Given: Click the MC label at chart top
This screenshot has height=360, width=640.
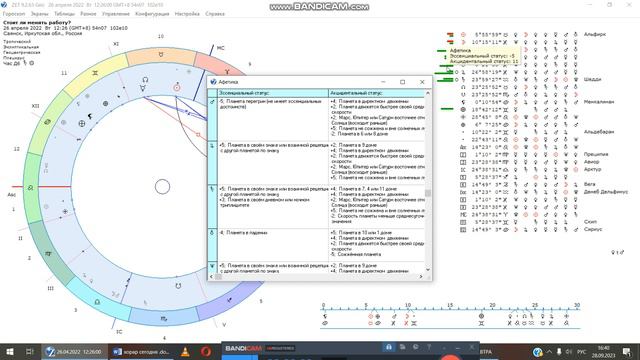Looking at the screenshot, I should pyautogui.click(x=220, y=48).
